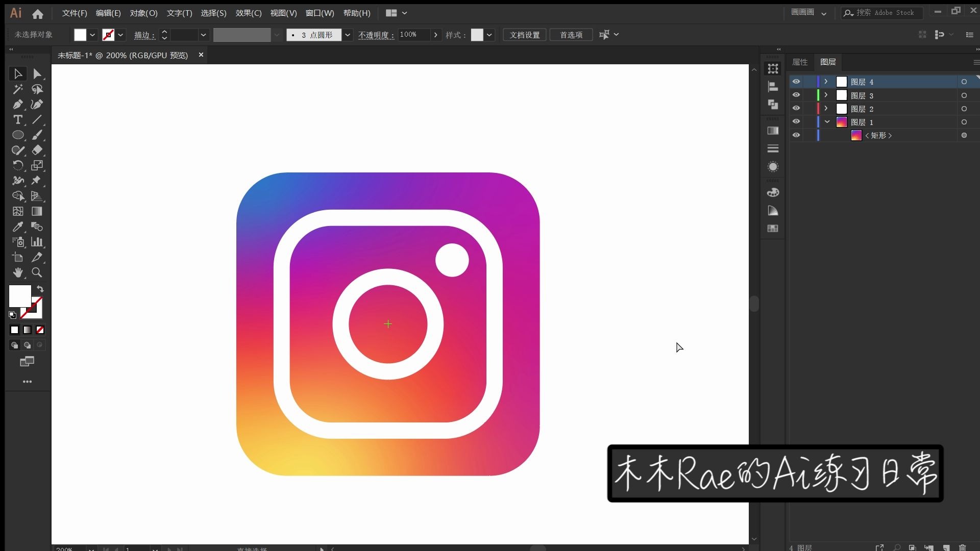Expand 图层 3 in layers panel
Image resolution: width=980 pixels, height=551 pixels.
tap(826, 95)
